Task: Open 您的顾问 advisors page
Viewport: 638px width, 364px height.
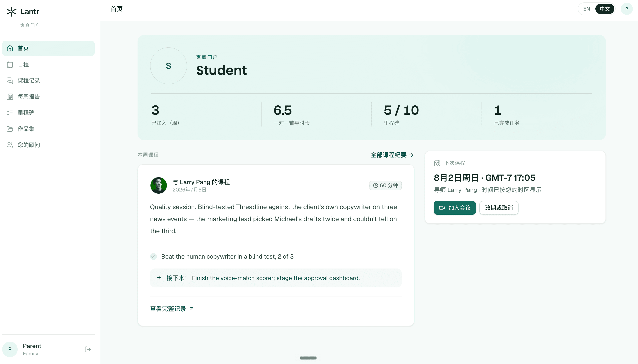Action: tap(48, 145)
